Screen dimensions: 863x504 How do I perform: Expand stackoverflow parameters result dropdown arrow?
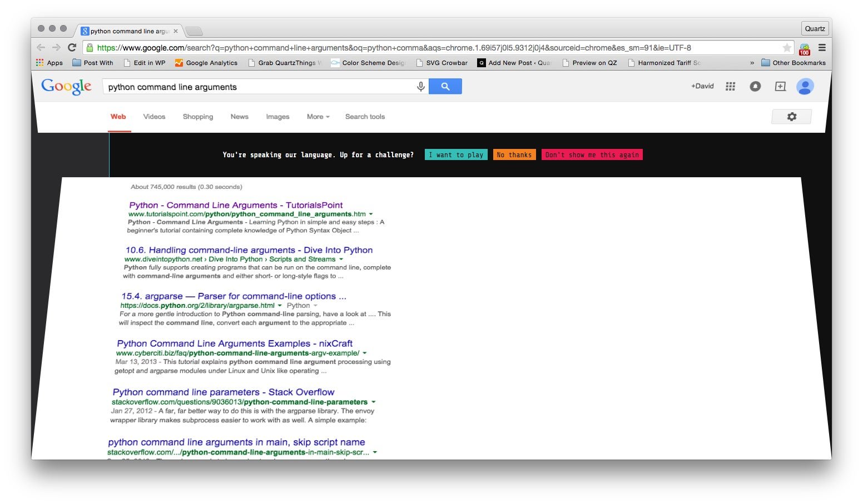(x=373, y=402)
